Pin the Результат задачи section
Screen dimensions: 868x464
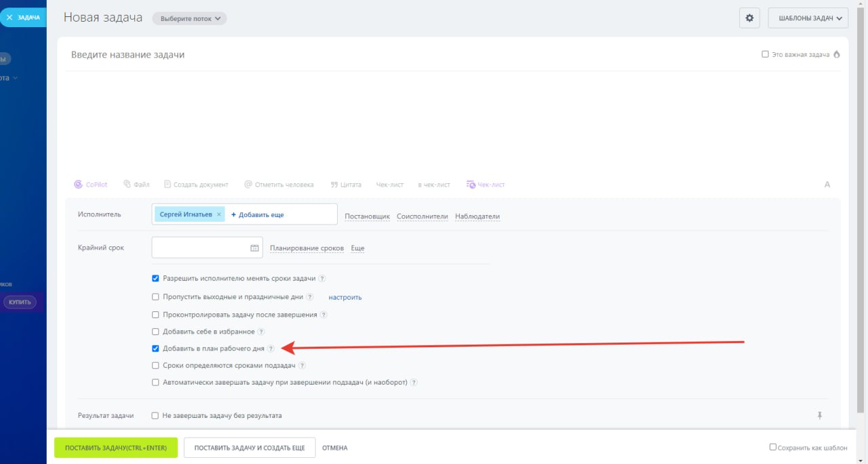(819, 415)
